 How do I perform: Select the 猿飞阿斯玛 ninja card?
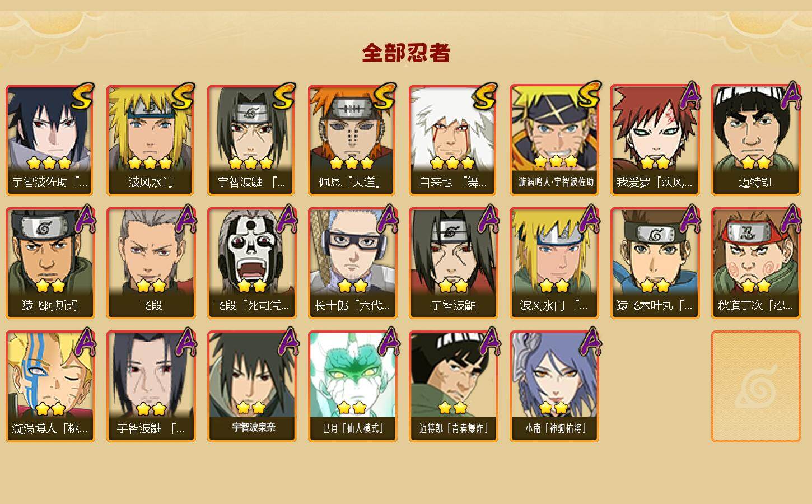coord(50,263)
